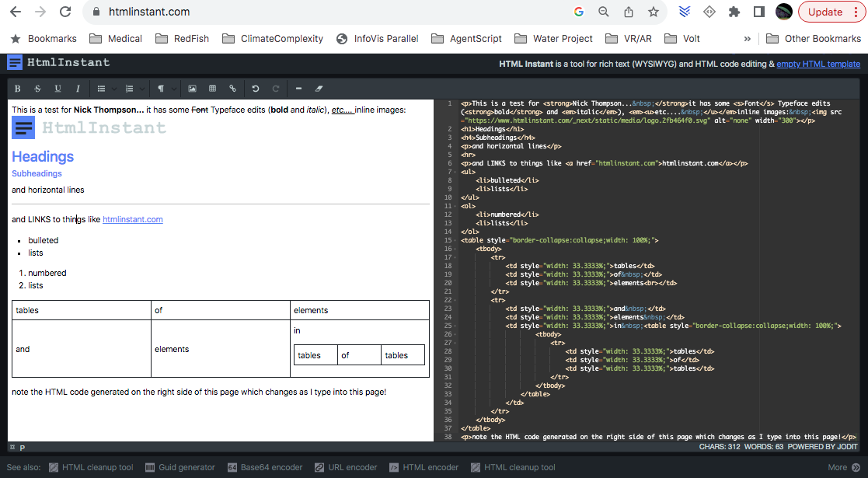Open the diamond code extension icon

tap(709, 12)
